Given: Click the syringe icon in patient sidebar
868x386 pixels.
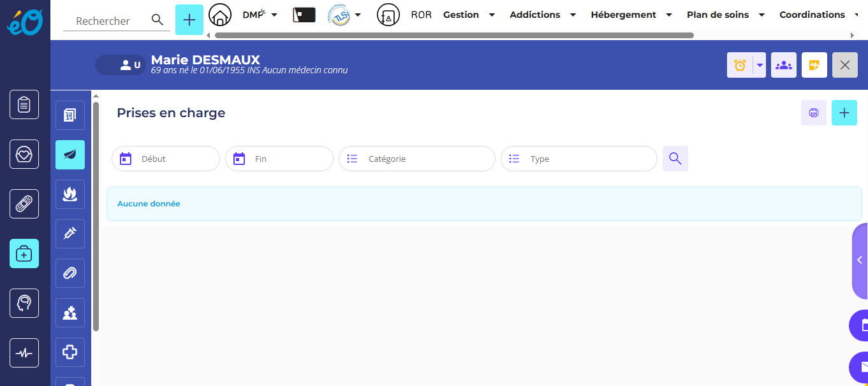Looking at the screenshot, I should tap(70, 234).
